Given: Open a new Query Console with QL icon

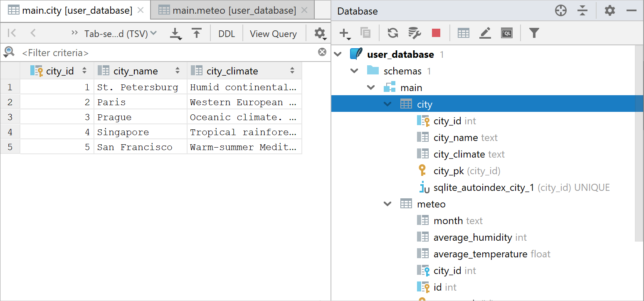Looking at the screenshot, I should pyautogui.click(x=506, y=33).
